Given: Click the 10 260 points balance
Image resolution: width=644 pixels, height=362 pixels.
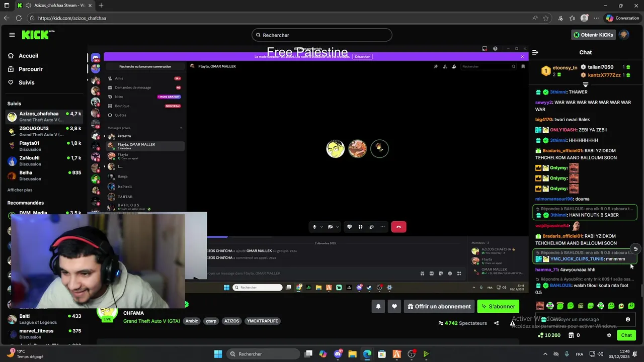Looking at the screenshot, I should (549, 335).
